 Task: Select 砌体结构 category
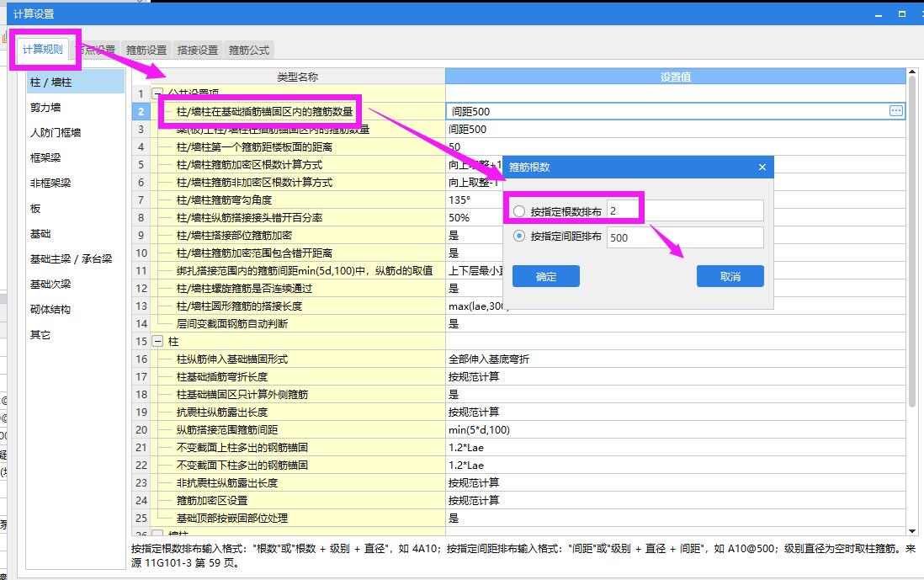[x=76, y=310]
